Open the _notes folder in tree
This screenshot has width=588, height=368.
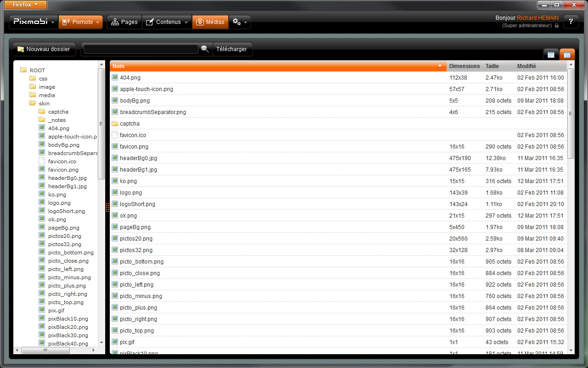pyautogui.click(x=57, y=120)
